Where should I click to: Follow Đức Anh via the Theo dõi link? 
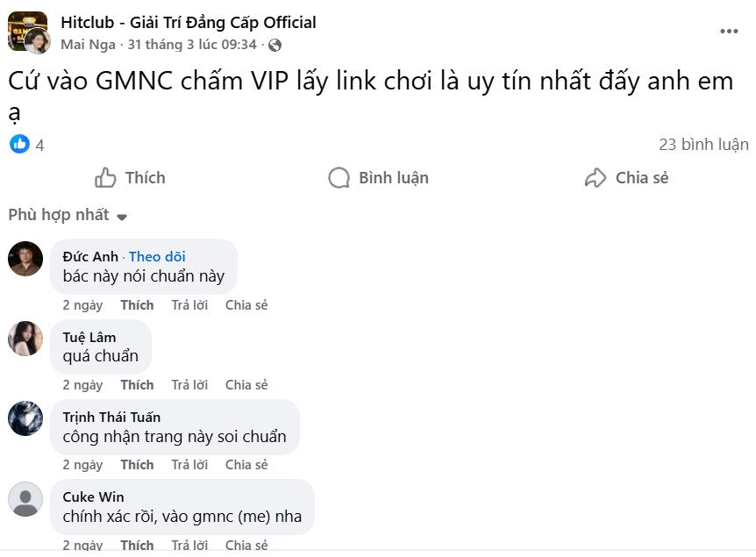[157, 256]
